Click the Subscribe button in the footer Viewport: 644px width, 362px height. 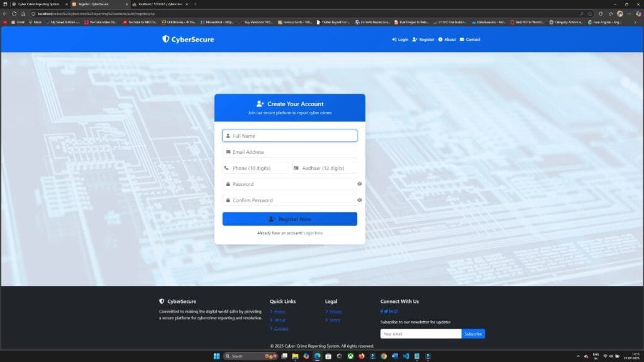coord(472,334)
